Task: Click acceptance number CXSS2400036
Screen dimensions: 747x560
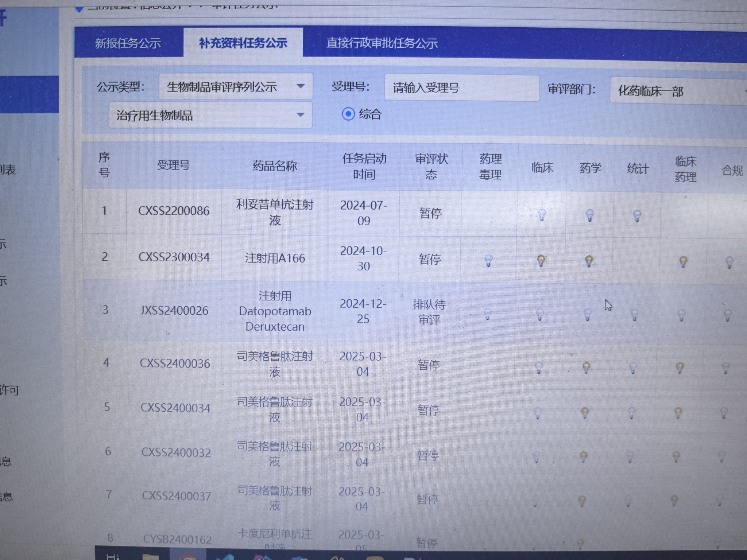Action: [175, 363]
